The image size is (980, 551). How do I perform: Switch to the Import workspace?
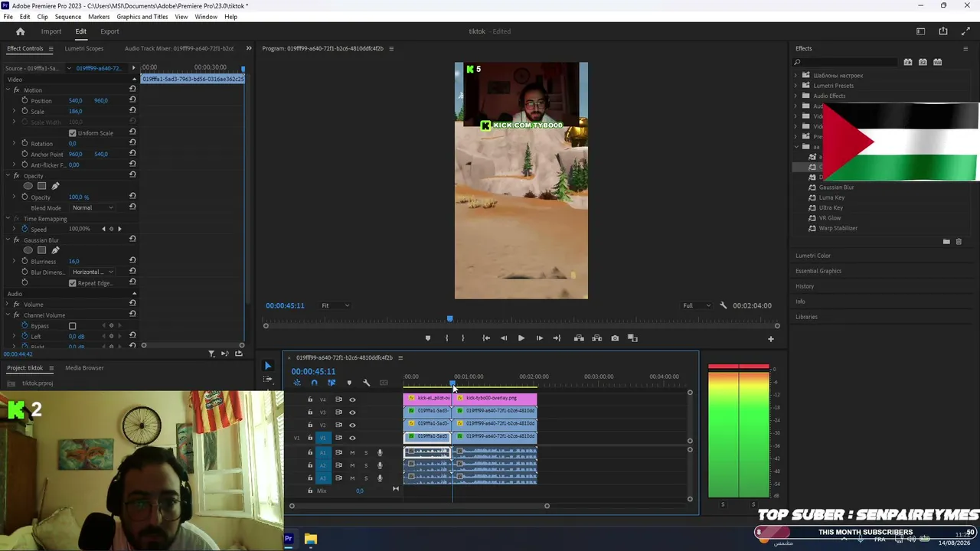pos(51,31)
